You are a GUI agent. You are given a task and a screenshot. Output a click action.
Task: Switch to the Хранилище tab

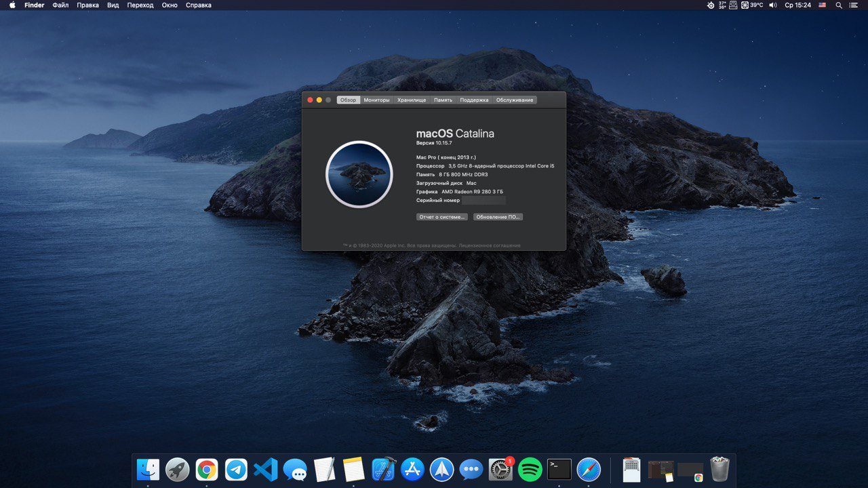412,100
